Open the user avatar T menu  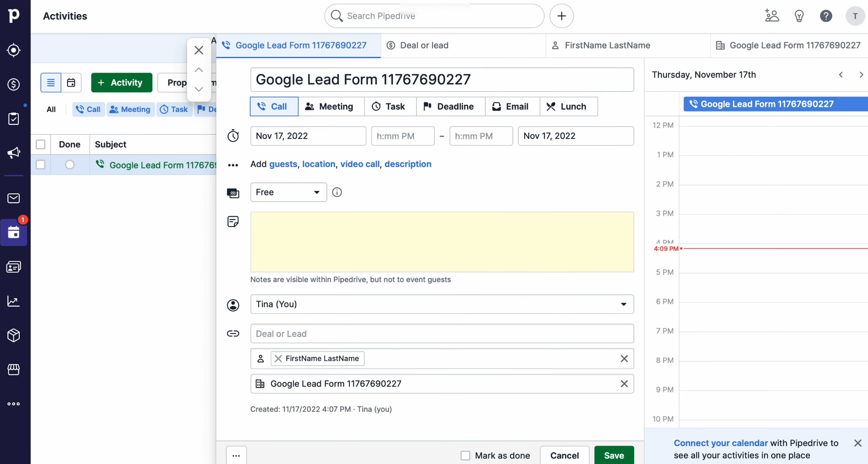pos(855,16)
